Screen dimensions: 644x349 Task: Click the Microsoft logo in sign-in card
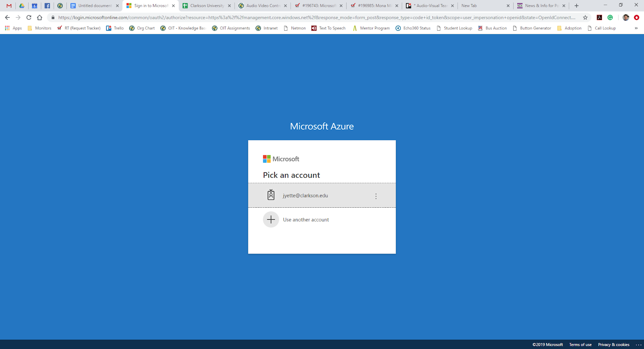pos(281,159)
